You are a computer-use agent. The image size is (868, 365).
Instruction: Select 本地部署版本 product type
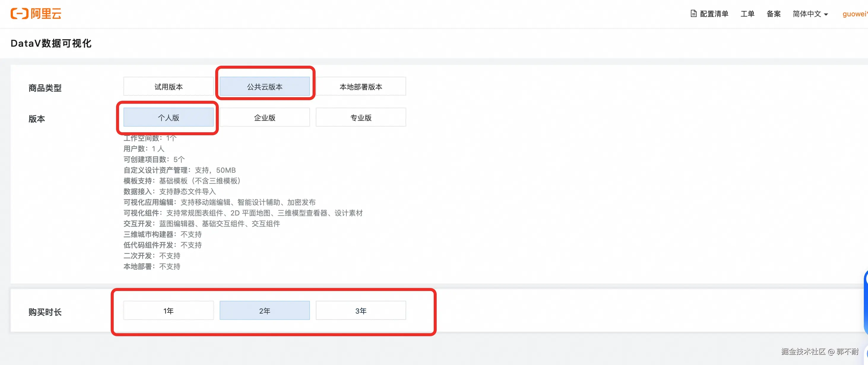tap(361, 87)
